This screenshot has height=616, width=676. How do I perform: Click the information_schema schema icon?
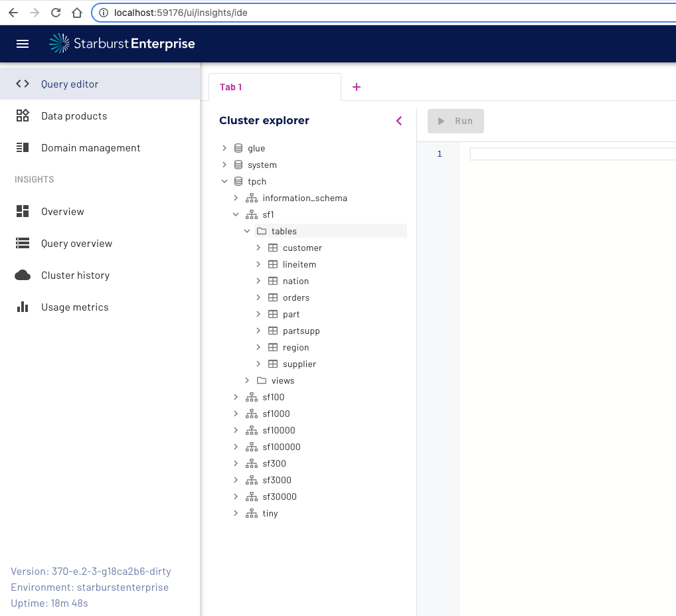click(x=252, y=198)
